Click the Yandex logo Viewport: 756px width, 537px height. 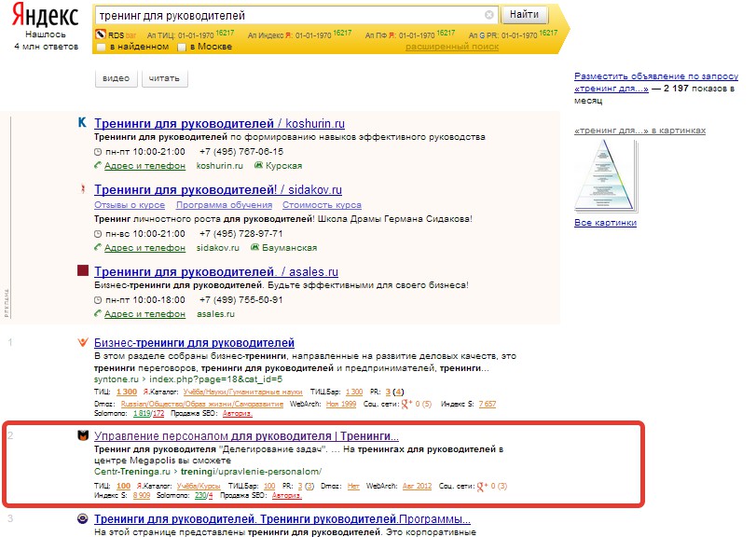[45, 15]
